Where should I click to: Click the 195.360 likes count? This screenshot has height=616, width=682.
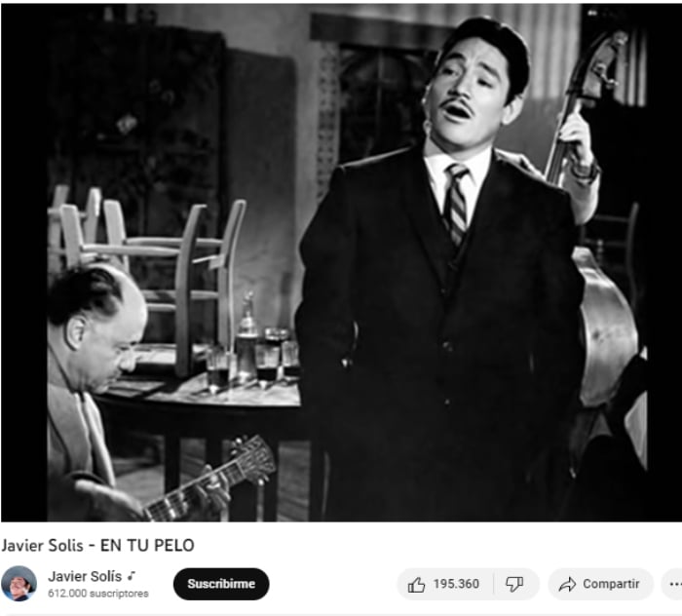pyautogui.click(x=456, y=584)
